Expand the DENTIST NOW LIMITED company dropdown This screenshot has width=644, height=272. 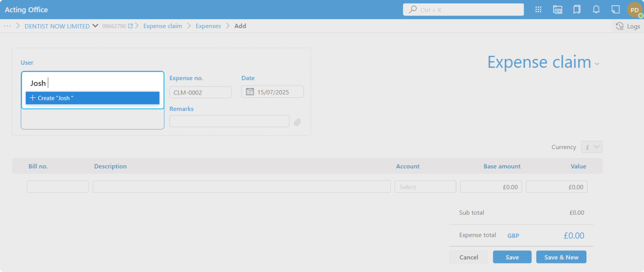pyautogui.click(x=95, y=26)
